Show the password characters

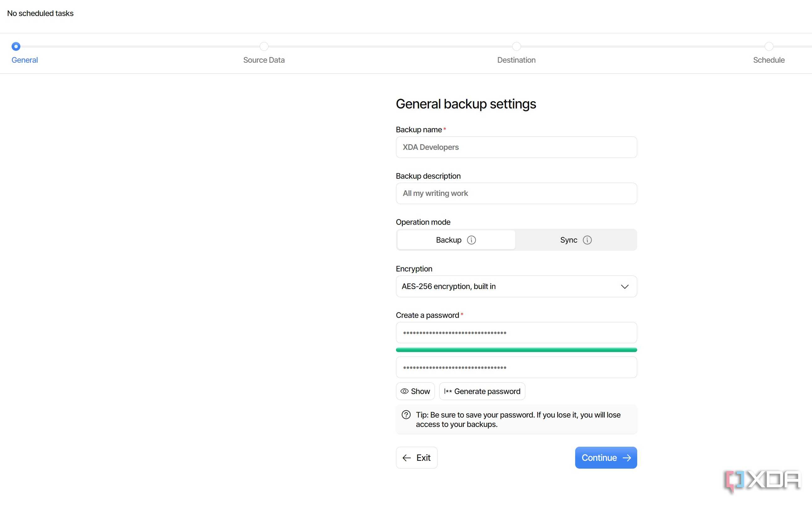pyautogui.click(x=415, y=391)
